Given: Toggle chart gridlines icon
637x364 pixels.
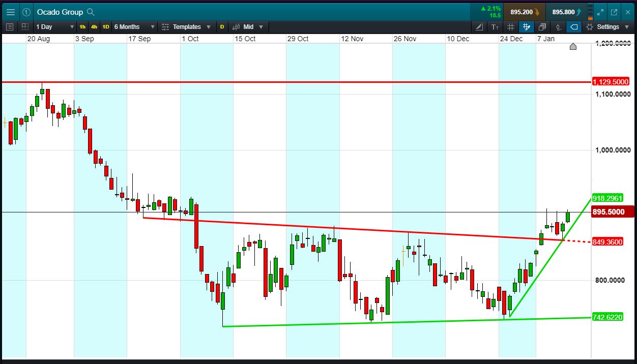Looking at the screenshot, I should 511,26.
